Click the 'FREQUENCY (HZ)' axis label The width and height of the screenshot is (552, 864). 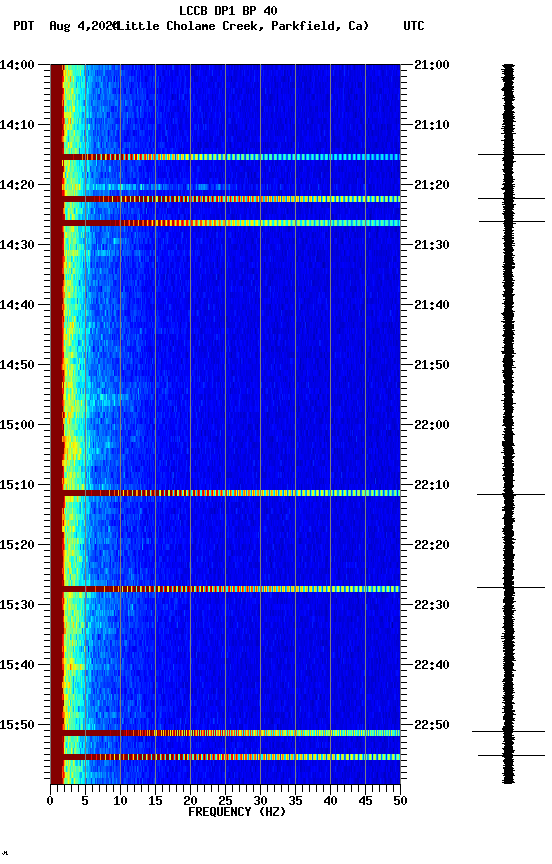[237, 812]
